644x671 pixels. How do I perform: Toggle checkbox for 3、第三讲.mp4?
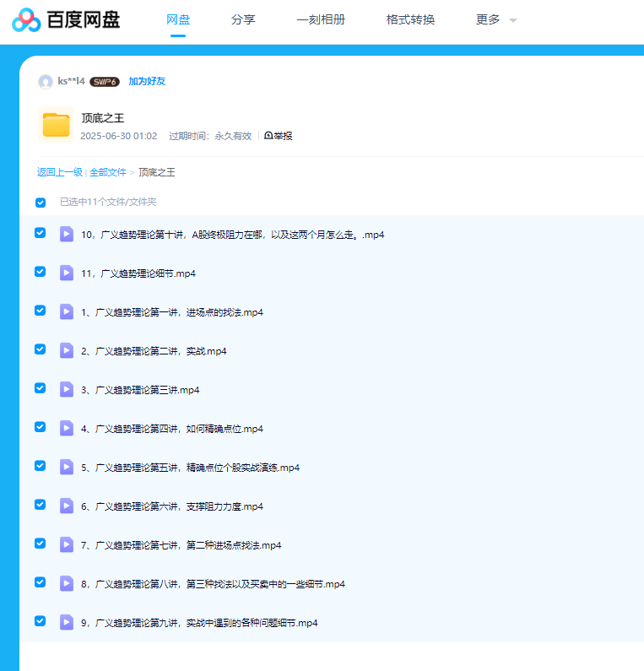41,388
